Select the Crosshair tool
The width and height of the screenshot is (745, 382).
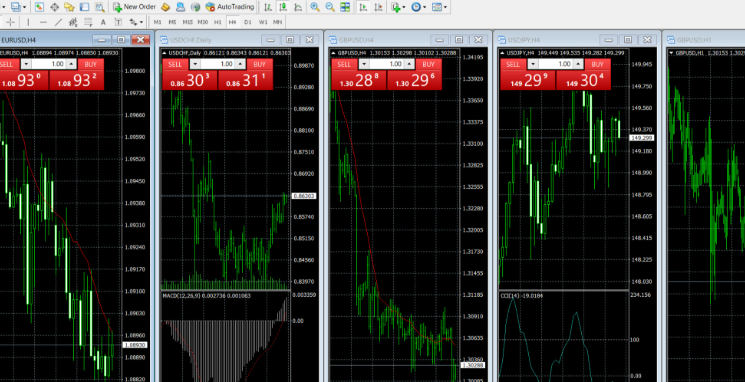(x=10, y=22)
